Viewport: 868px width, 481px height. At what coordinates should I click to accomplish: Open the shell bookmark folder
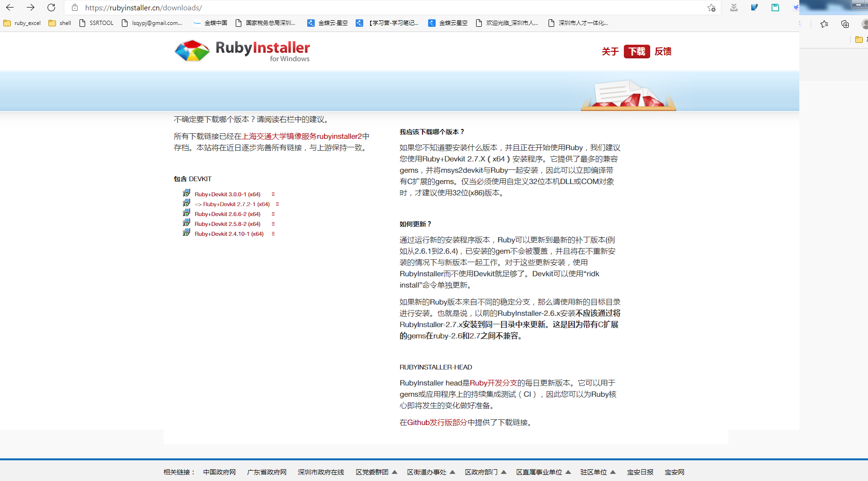60,23
